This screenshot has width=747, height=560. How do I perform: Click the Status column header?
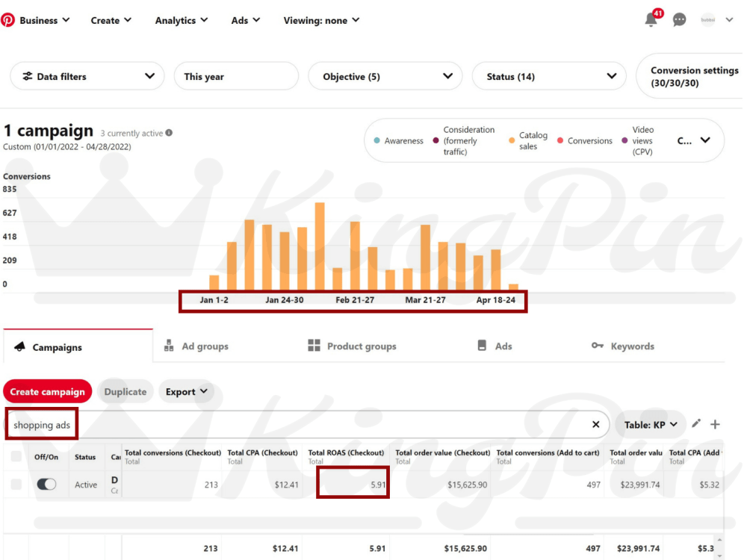[x=85, y=457]
